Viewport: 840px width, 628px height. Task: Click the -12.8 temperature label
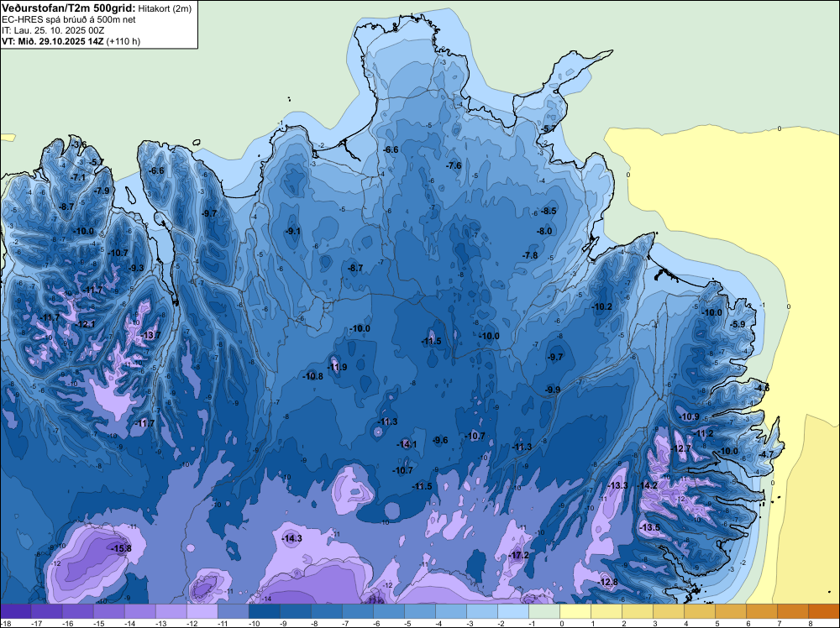608,582
